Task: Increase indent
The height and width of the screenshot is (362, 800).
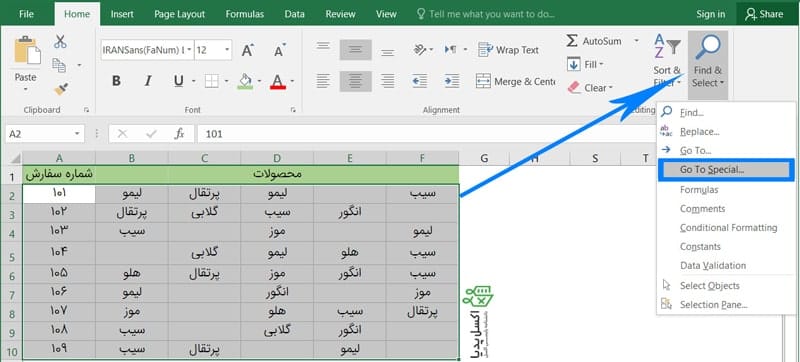Action: [452, 81]
